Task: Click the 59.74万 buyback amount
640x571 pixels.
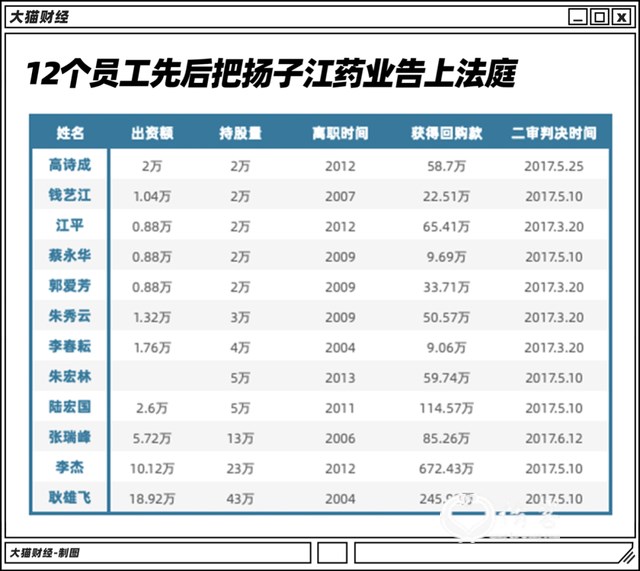Action: pos(447,378)
